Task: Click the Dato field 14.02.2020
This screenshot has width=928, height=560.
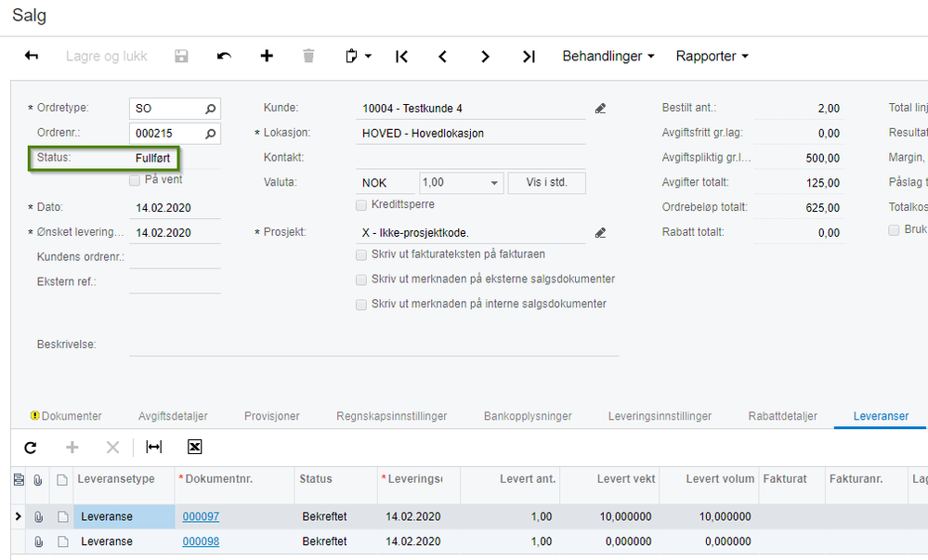Action: 175,208
